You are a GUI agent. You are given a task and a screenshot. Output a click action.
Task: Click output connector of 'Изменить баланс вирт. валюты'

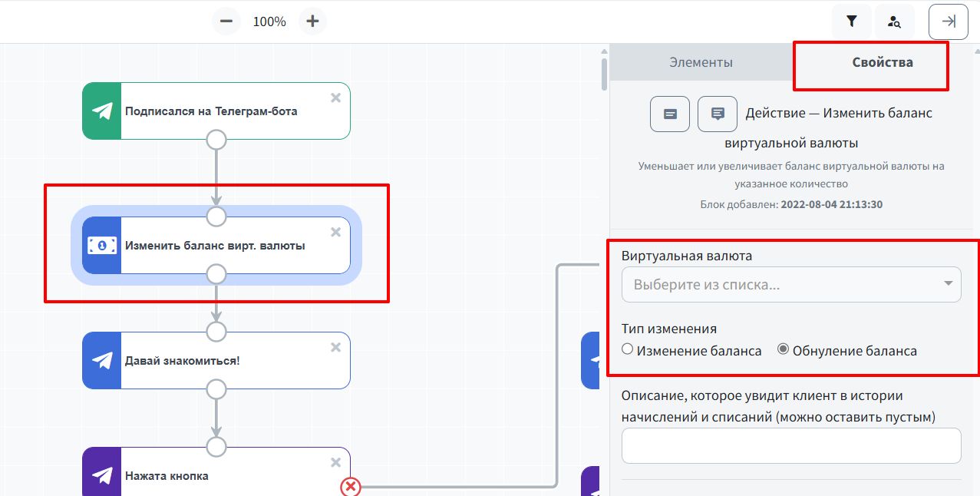click(x=216, y=274)
